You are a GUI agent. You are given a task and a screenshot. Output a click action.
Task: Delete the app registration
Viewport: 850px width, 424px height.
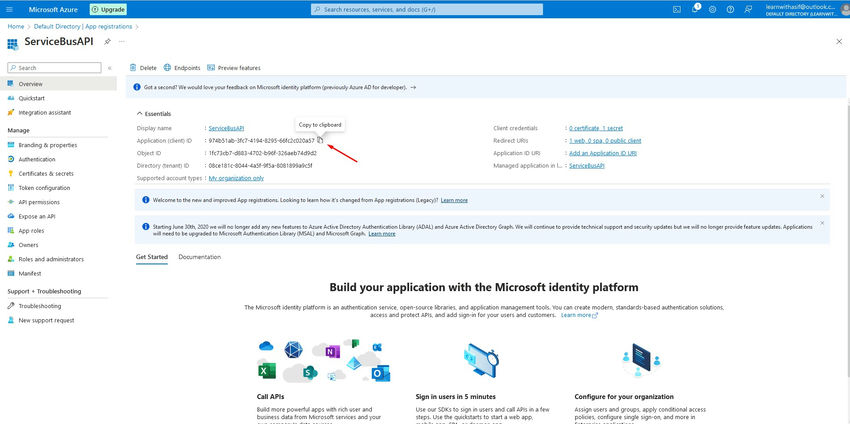(x=143, y=68)
